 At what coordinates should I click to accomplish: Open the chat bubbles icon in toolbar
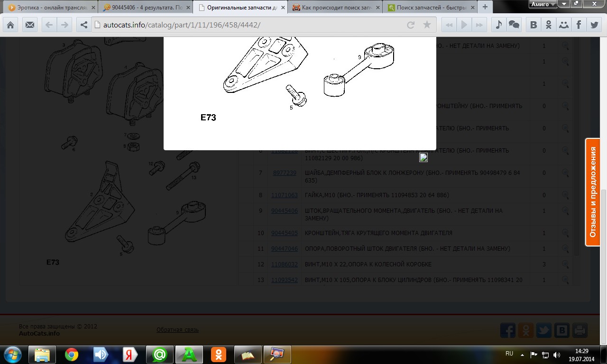(514, 25)
